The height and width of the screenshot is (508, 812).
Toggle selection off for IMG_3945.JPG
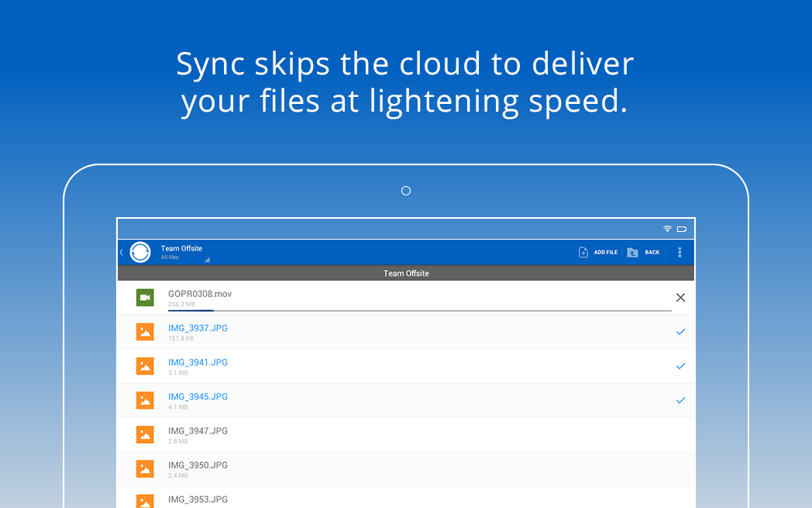point(680,400)
